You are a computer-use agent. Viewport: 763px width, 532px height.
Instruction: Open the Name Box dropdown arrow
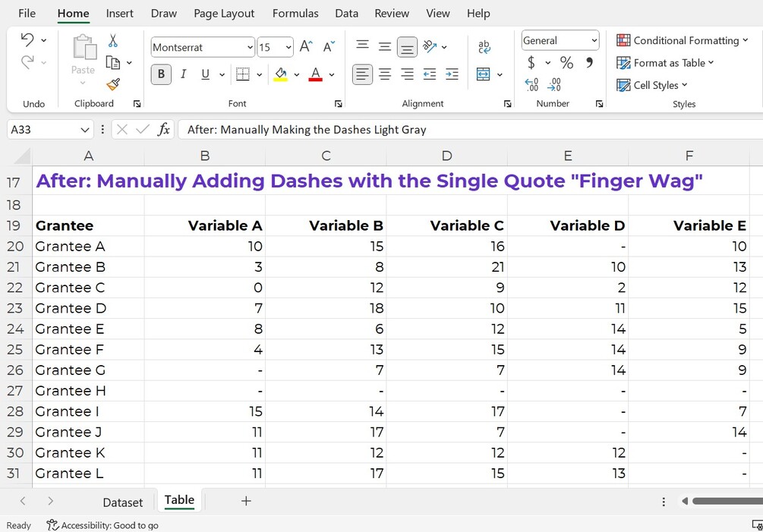point(85,130)
